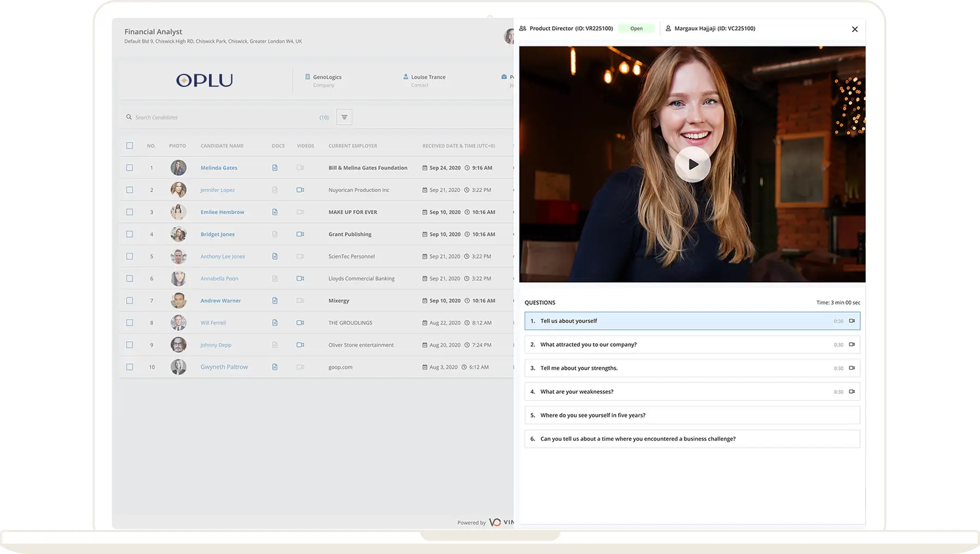Open Will Ferrell's document icon
This screenshot has width=980, height=554.
(275, 323)
